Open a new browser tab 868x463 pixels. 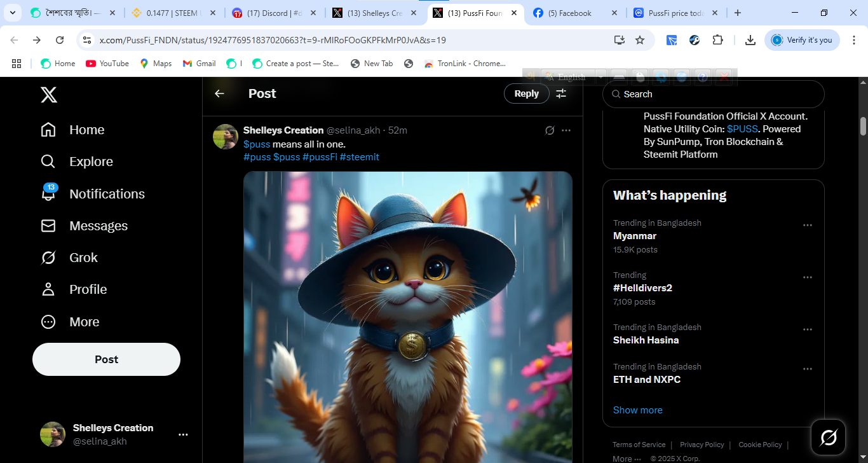[x=738, y=13]
